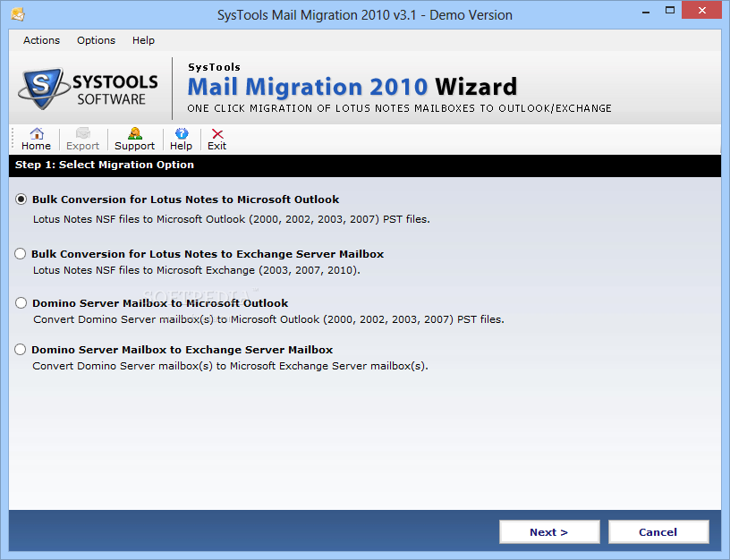Minimize the Mail Migration window
Viewport: 730px width, 560px height.
pos(646,11)
